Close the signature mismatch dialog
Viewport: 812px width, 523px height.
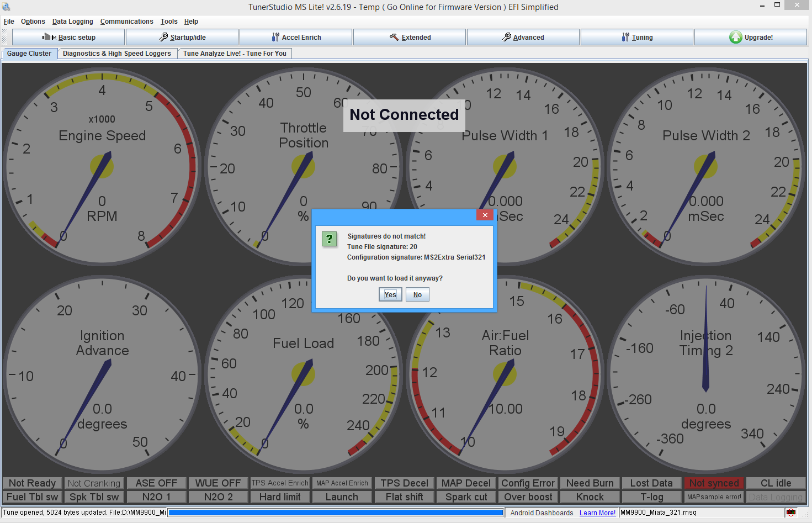coord(485,215)
